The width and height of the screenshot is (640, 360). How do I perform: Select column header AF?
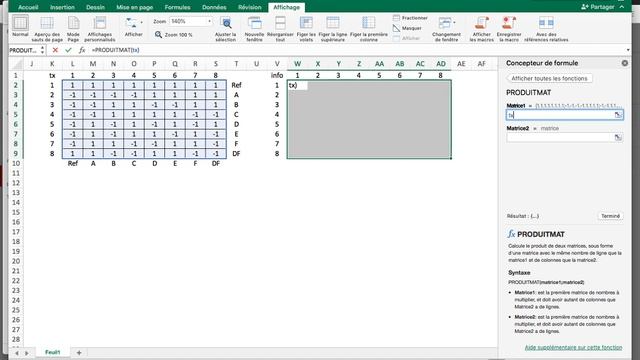point(482,64)
